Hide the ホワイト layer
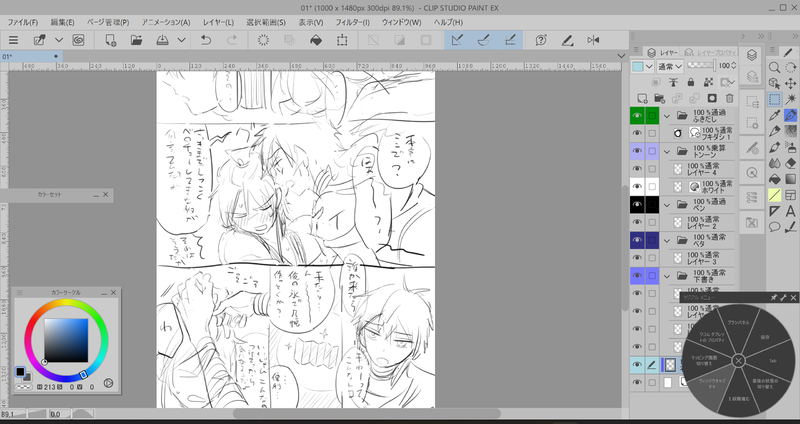Image resolution: width=800 pixels, height=424 pixels. (x=637, y=187)
